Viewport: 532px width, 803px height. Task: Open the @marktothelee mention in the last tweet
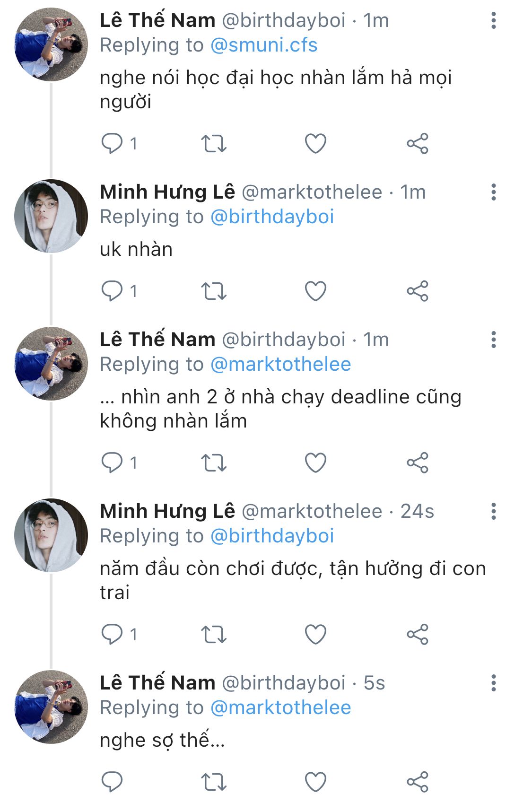280,708
